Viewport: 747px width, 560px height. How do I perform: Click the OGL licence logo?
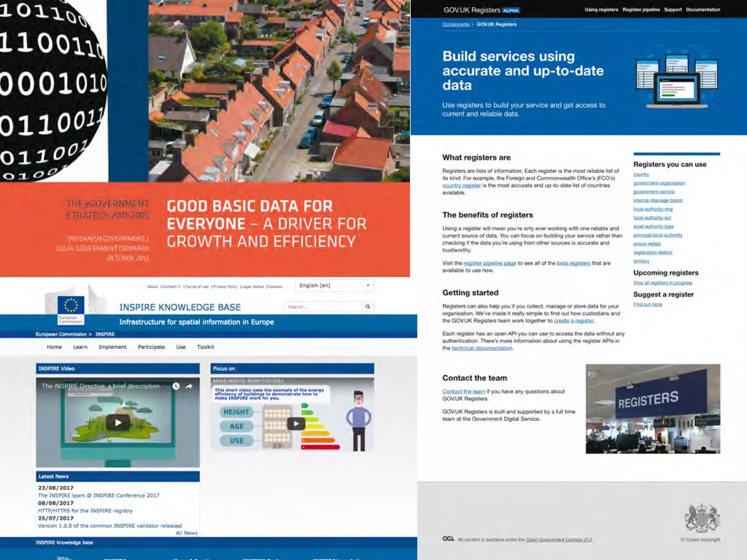pos(448,539)
